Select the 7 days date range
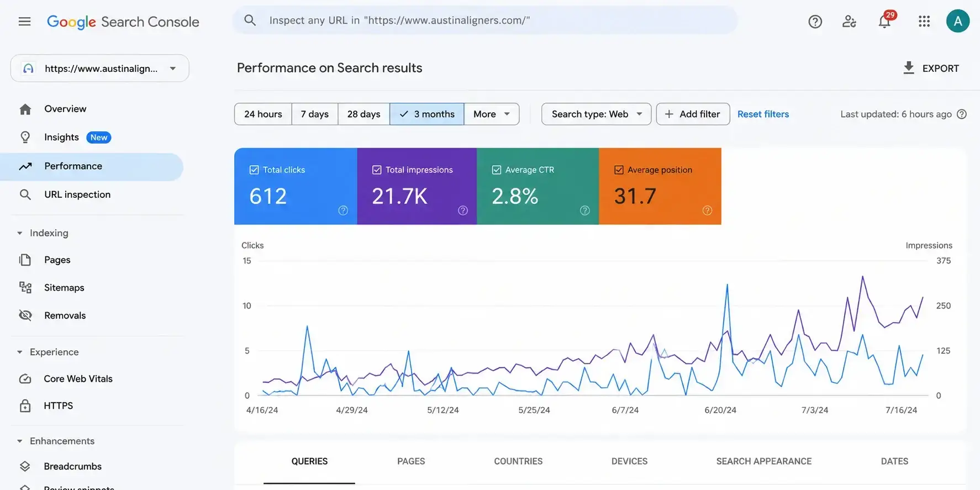980x490 pixels. pos(315,114)
